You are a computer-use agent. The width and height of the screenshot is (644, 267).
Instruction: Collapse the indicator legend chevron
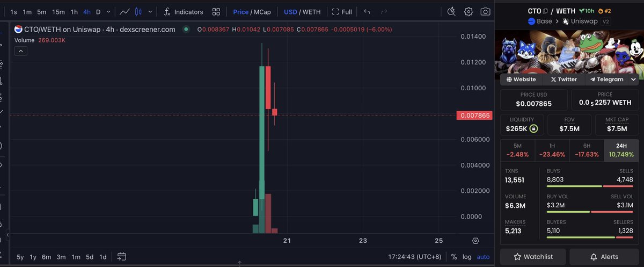click(20, 51)
